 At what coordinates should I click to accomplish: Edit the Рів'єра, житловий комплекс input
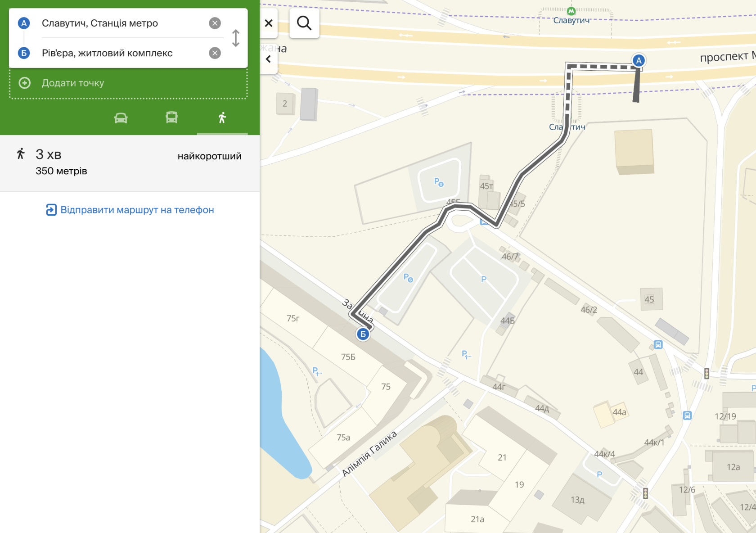[x=121, y=53]
